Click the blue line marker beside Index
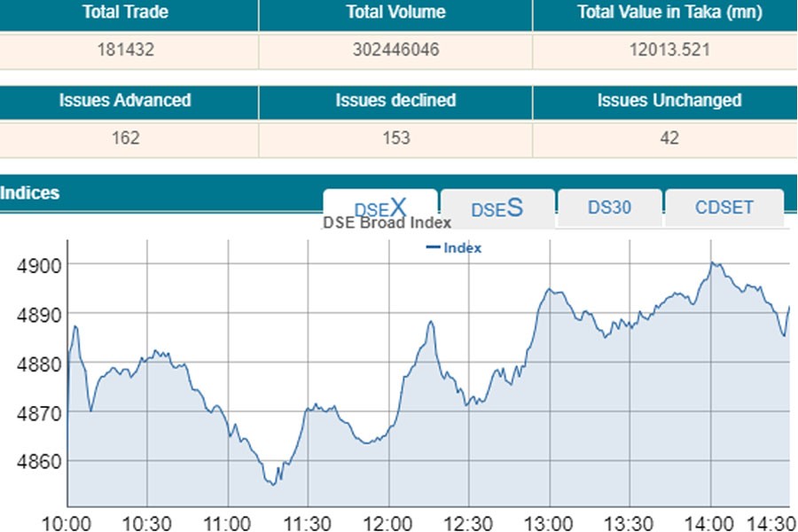The width and height of the screenshot is (798, 532). [433, 248]
